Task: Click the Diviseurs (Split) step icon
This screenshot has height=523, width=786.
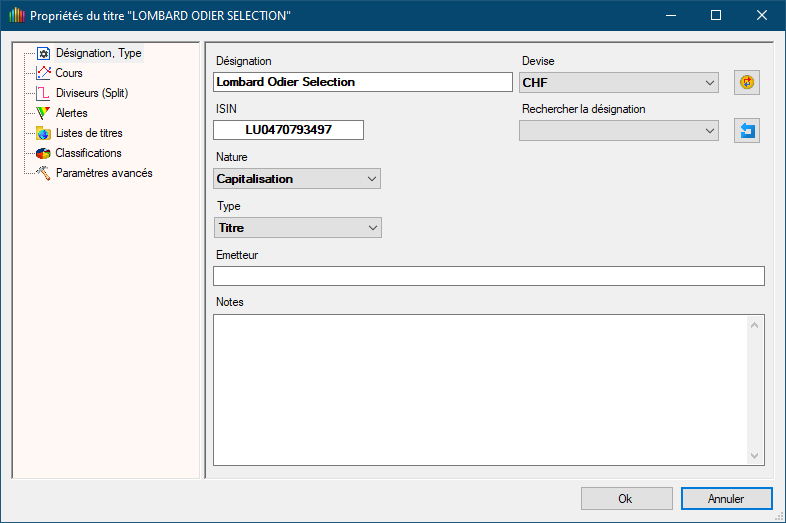Action: (x=43, y=93)
